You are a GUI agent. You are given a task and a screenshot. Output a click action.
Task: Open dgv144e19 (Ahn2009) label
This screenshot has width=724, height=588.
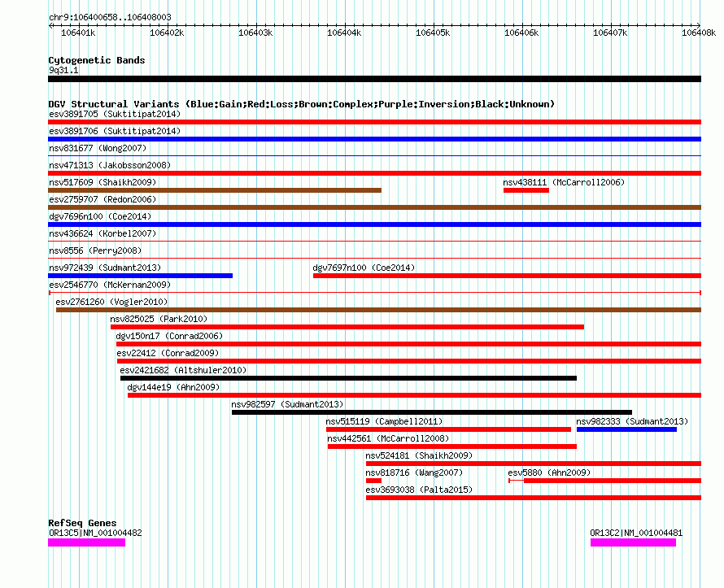[173, 387]
